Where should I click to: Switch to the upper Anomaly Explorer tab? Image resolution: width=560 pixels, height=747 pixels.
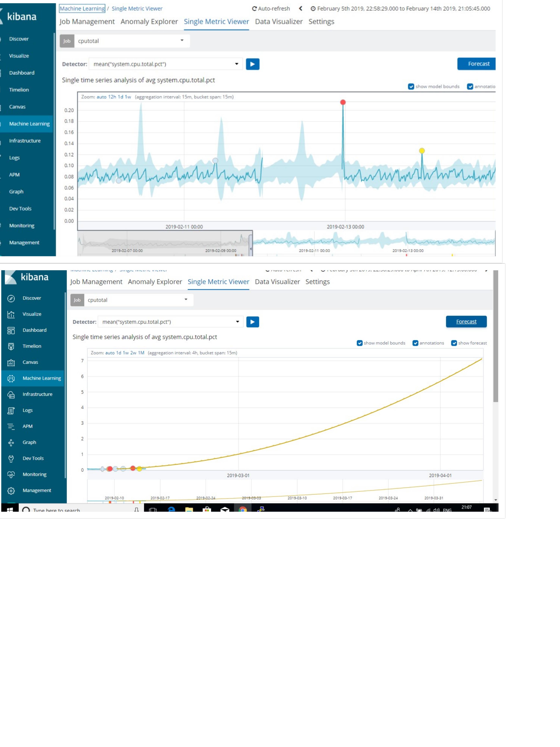click(x=149, y=22)
